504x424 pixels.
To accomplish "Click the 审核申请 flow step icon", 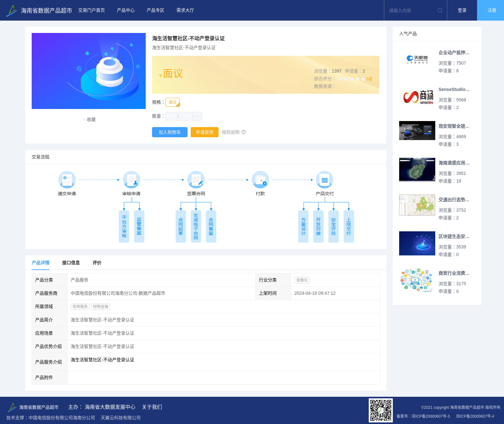I will click(x=131, y=180).
